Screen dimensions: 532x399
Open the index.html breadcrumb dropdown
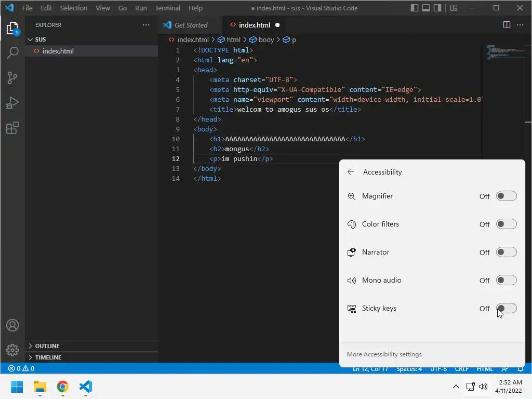click(x=189, y=39)
